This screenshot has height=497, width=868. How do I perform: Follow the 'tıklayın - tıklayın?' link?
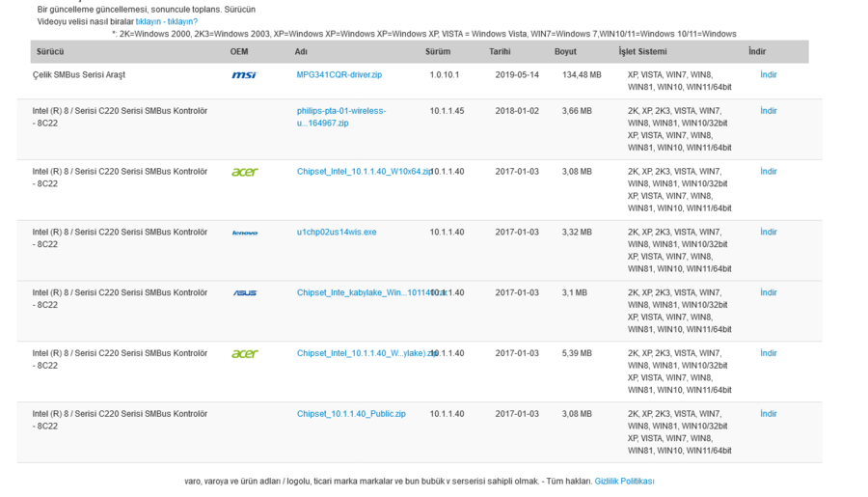(x=167, y=21)
